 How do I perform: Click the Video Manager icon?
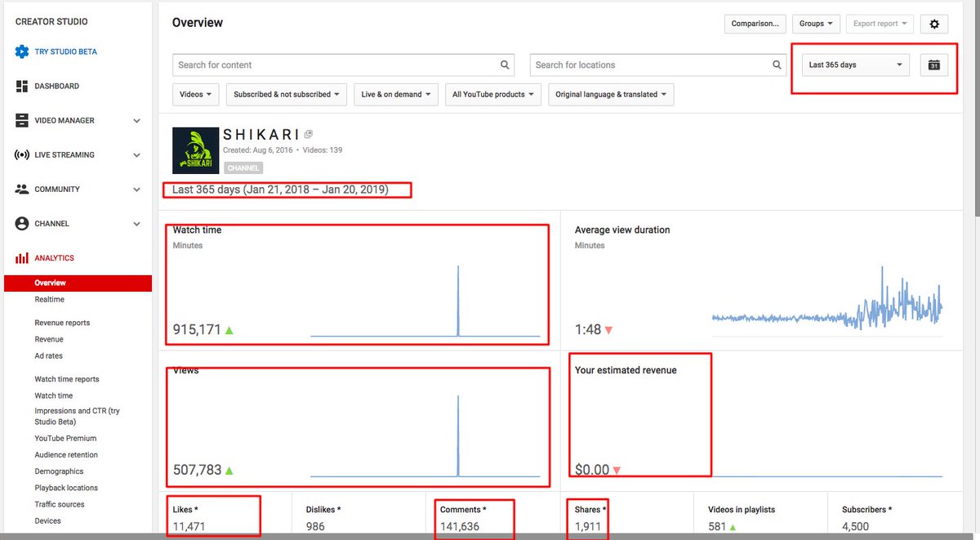tap(22, 120)
